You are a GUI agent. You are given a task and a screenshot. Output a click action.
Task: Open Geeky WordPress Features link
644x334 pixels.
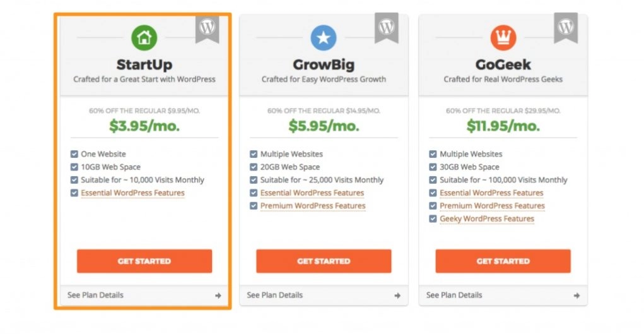point(487,219)
